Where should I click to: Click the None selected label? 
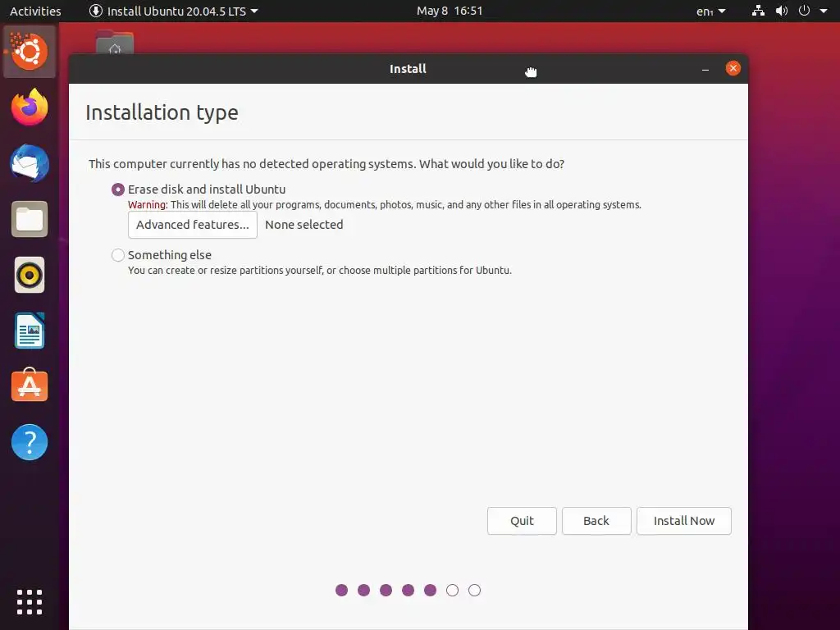pos(304,225)
